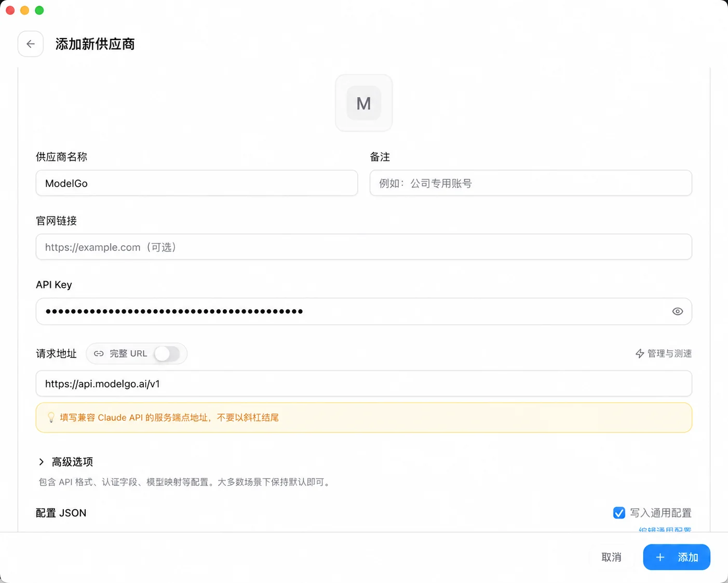Viewport: 728px width, 583px height.
Task: Toggle the 完整 URL switch
Action: click(x=167, y=354)
